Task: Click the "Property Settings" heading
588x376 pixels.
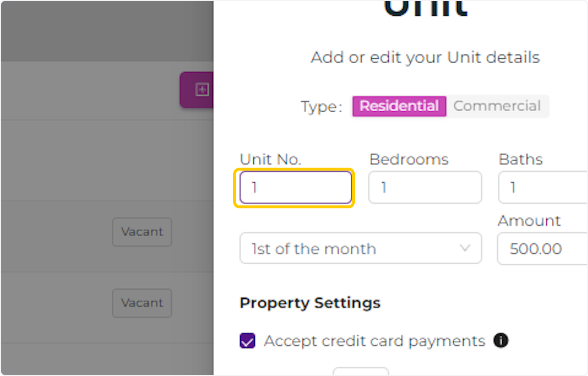Action: (x=310, y=303)
